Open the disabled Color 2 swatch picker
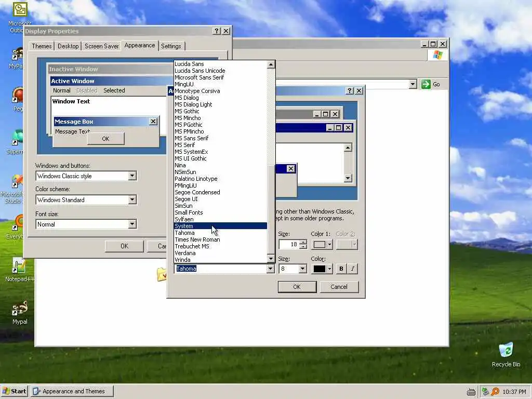Image resolution: width=532 pixels, height=399 pixels. (x=347, y=244)
